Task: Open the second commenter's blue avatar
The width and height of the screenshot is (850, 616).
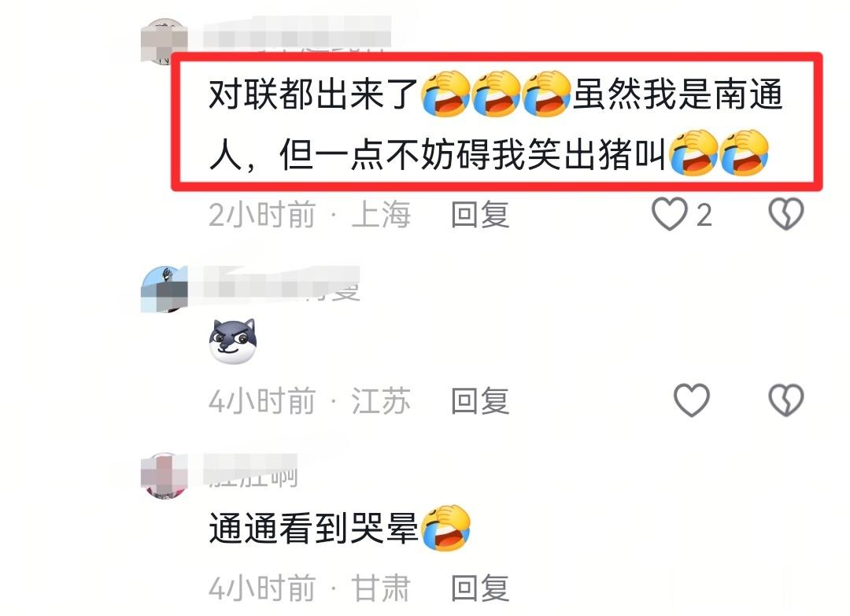Action: tap(164, 290)
